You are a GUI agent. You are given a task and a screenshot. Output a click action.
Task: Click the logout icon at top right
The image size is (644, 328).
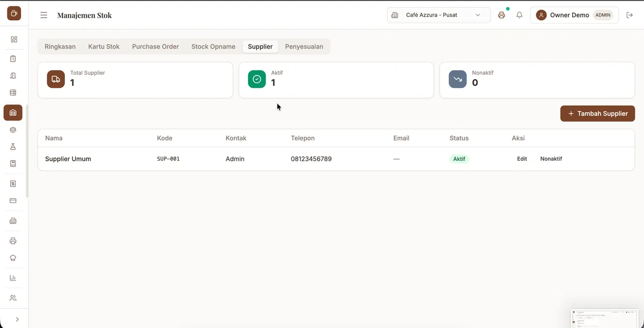point(630,15)
